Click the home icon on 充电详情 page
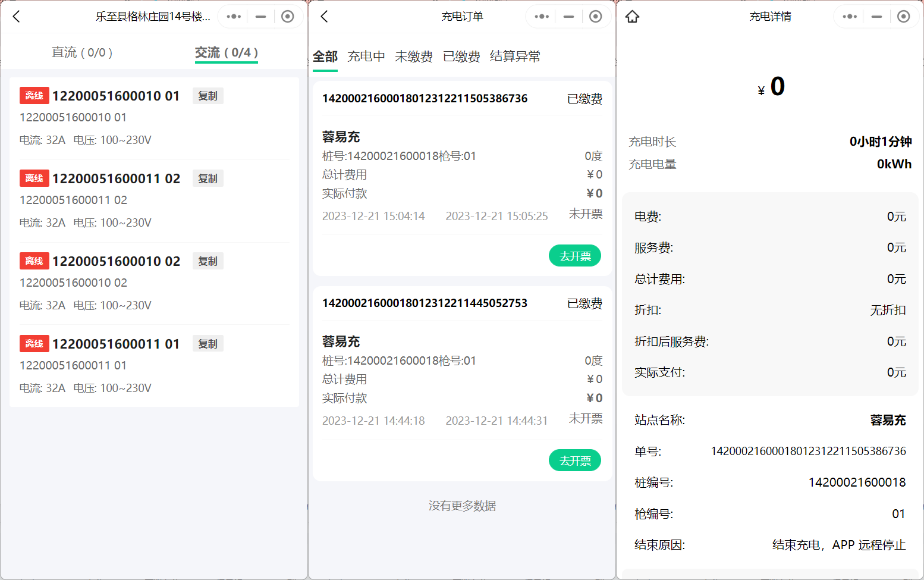The height and width of the screenshot is (580, 924). coord(632,17)
